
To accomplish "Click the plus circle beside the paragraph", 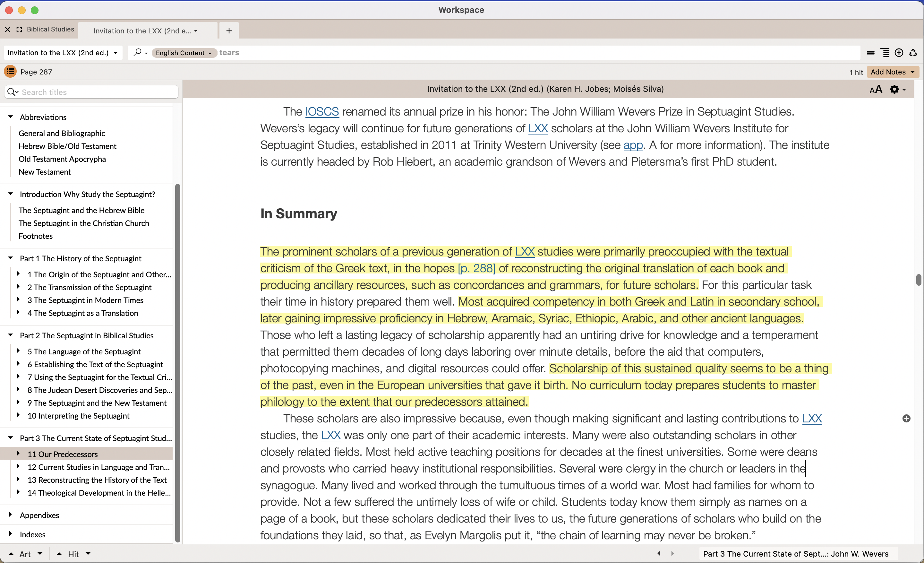I will pyautogui.click(x=906, y=419).
